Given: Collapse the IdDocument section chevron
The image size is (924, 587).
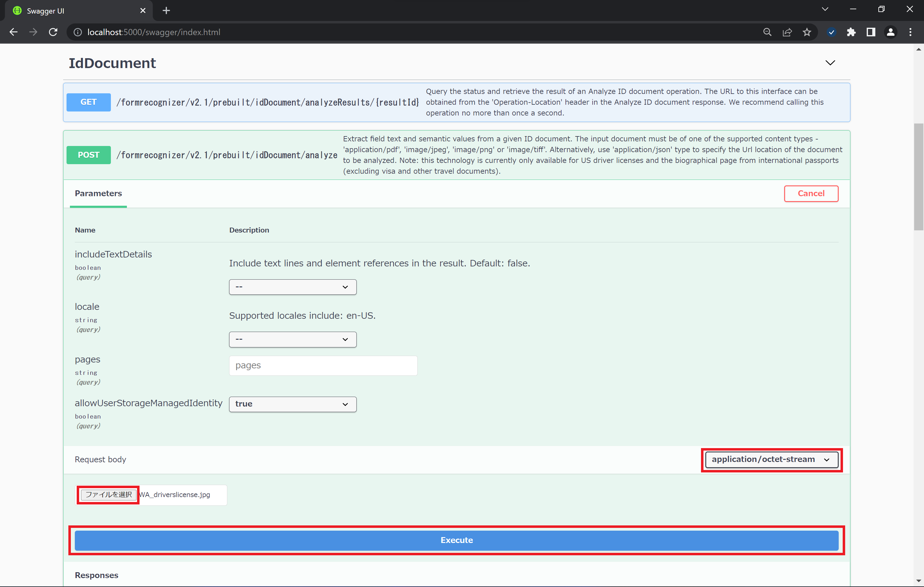Looking at the screenshot, I should 830,63.
